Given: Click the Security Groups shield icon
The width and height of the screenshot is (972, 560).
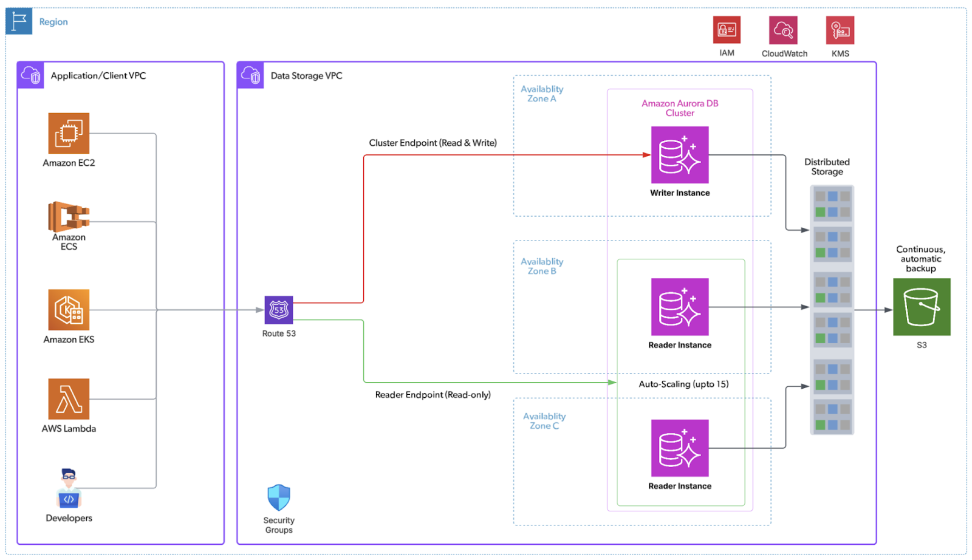Looking at the screenshot, I should tap(279, 498).
